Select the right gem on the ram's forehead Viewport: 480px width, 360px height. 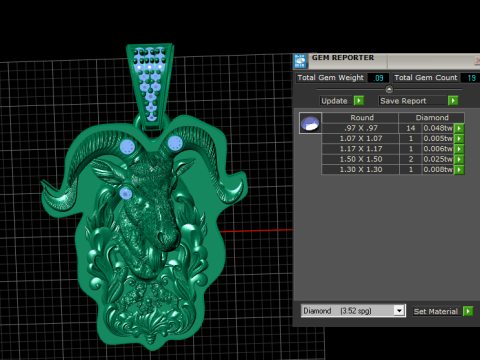[x=175, y=143]
